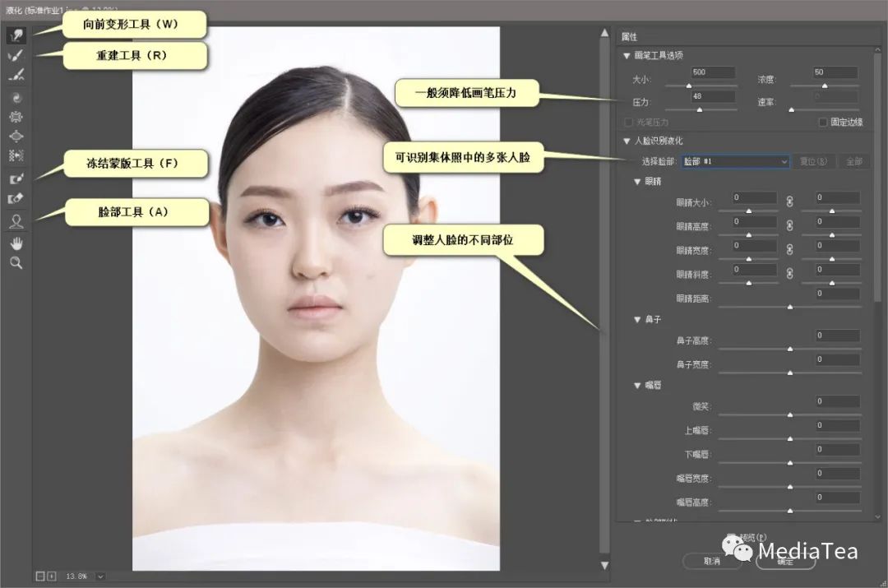Click the 压力 value field showing 48
Viewport: 888px width, 588px height.
(x=713, y=96)
